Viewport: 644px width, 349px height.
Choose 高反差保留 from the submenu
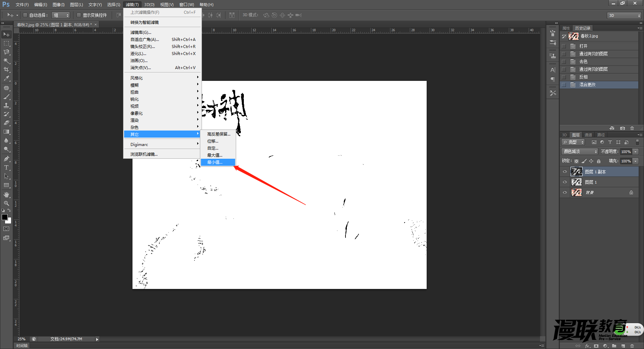coord(218,134)
